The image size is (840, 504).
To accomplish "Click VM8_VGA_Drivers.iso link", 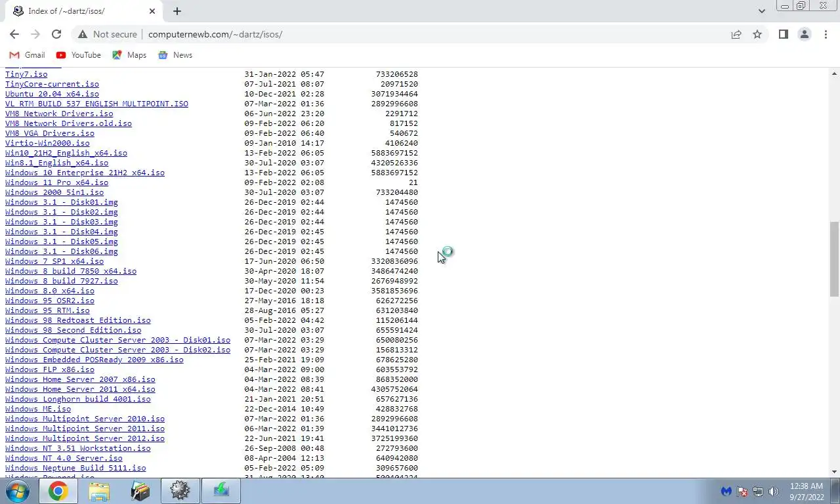I will click(50, 133).
